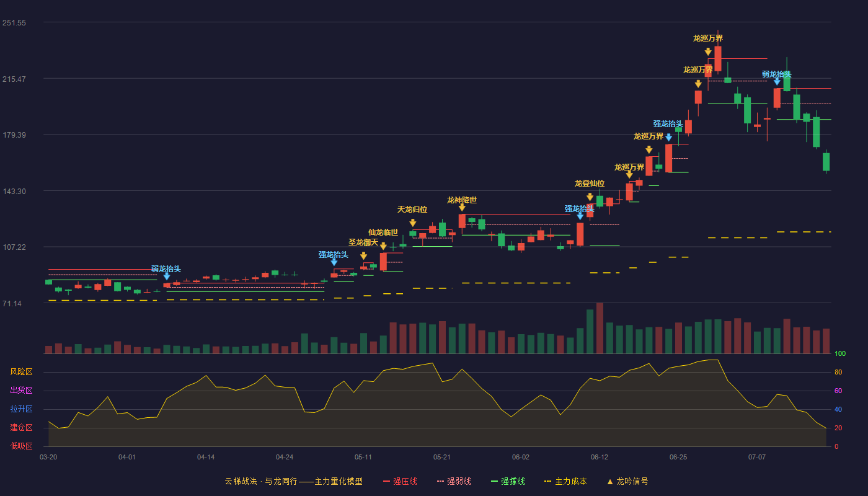The image size is (868, 496).
Task: Click the 04-14 date label
Action: (x=206, y=457)
